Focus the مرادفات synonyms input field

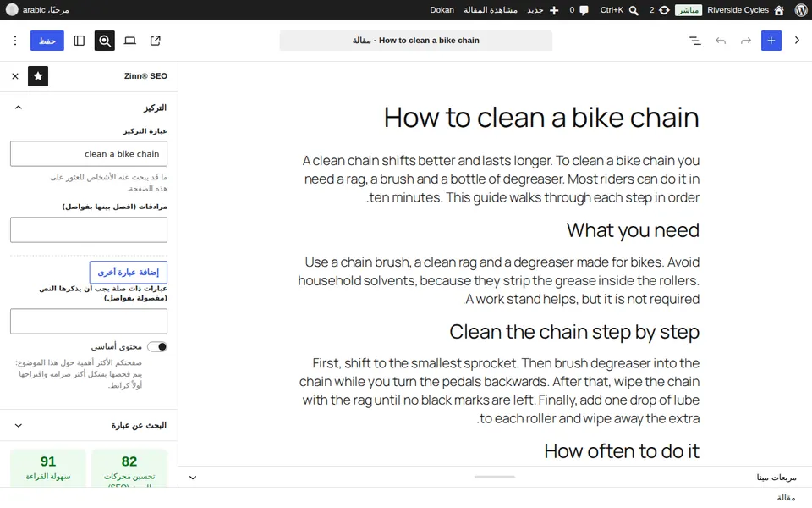pyautogui.click(x=89, y=230)
